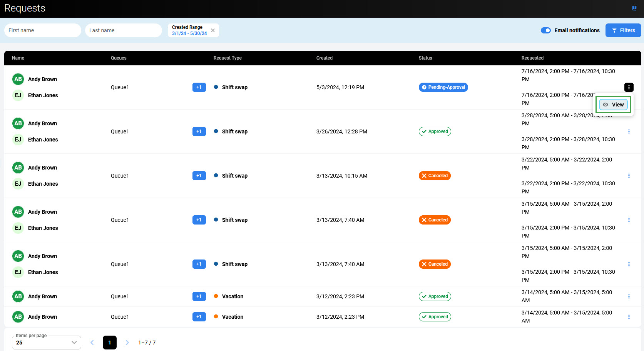Expand the +1 queues badge in the last Vacation row
Screen dimensions: 644x351
coord(199,317)
